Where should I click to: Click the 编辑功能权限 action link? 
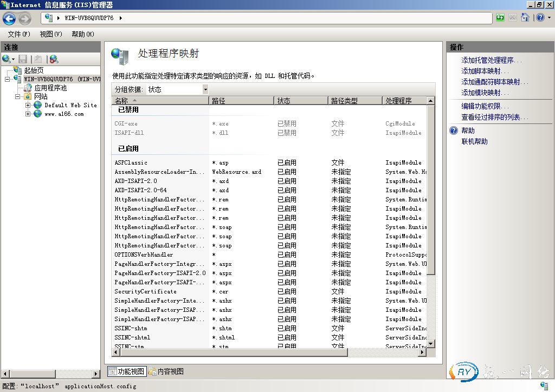[x=485, y=106]
